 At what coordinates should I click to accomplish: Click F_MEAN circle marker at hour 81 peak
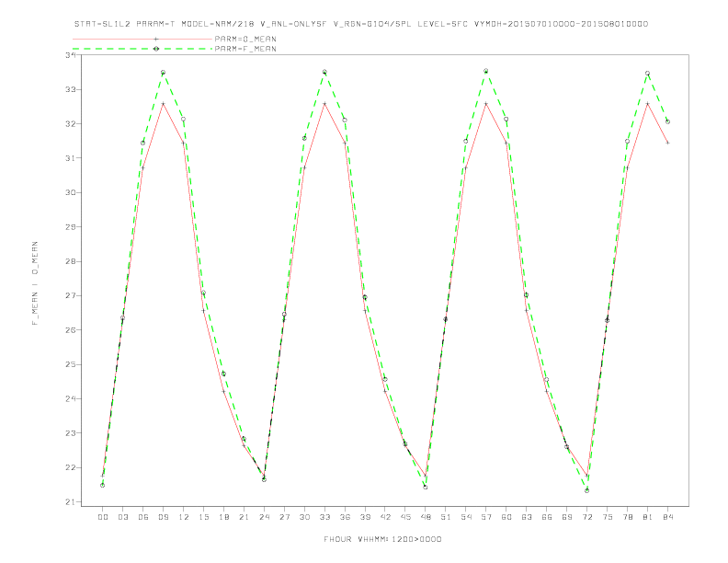648,74
